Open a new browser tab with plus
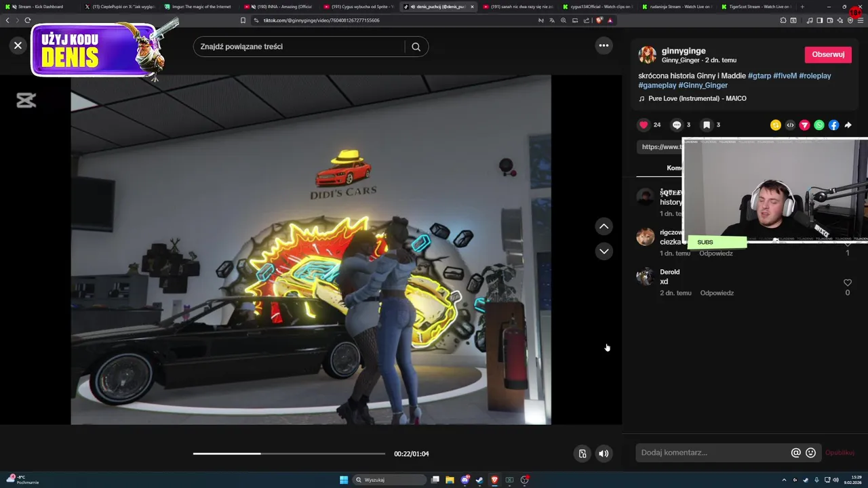The image size is (868, 488). pyautogui.click(x=802, y=7)
